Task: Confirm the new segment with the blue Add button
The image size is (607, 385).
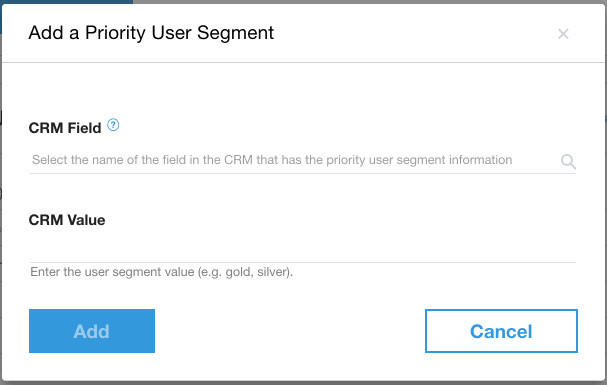Action: [92, 331]
